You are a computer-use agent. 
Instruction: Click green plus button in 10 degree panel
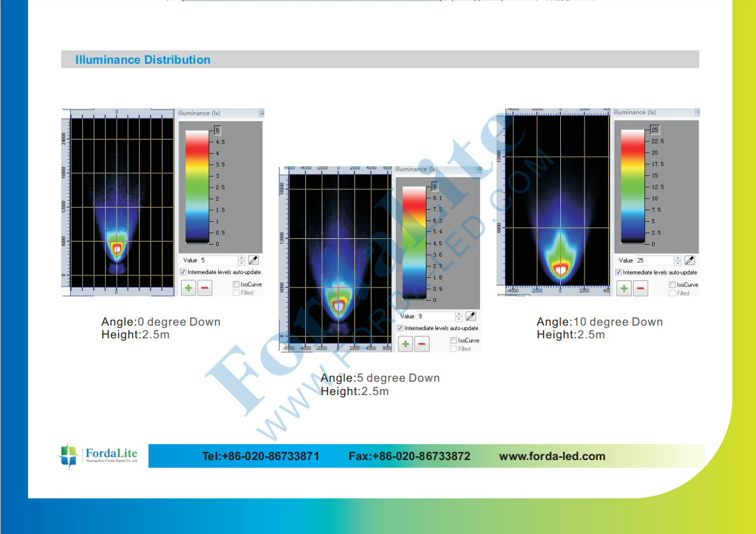(624, 288)
